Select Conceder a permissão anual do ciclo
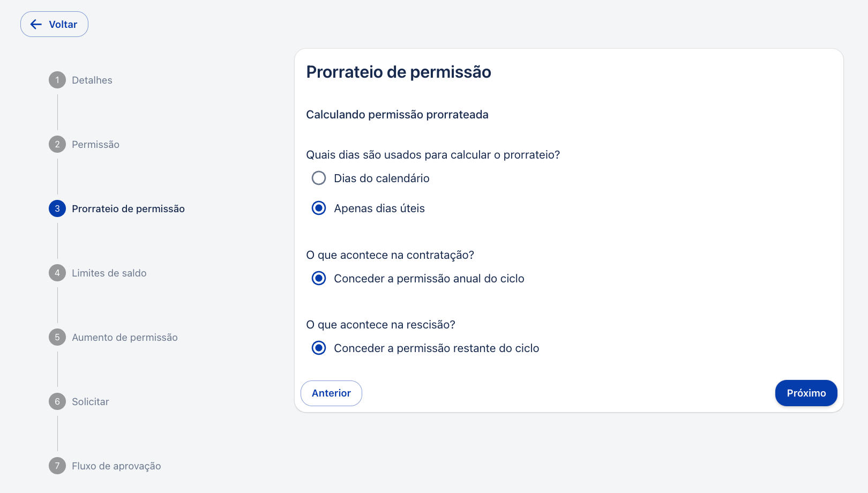 [319, 278]
